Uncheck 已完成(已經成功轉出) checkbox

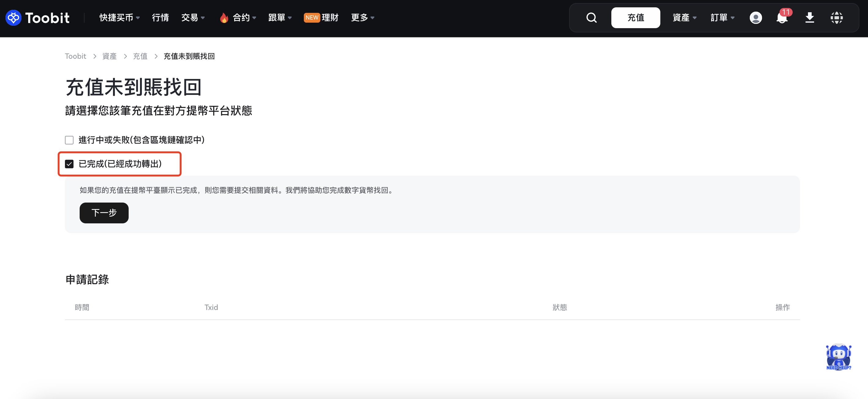point(69,164)
